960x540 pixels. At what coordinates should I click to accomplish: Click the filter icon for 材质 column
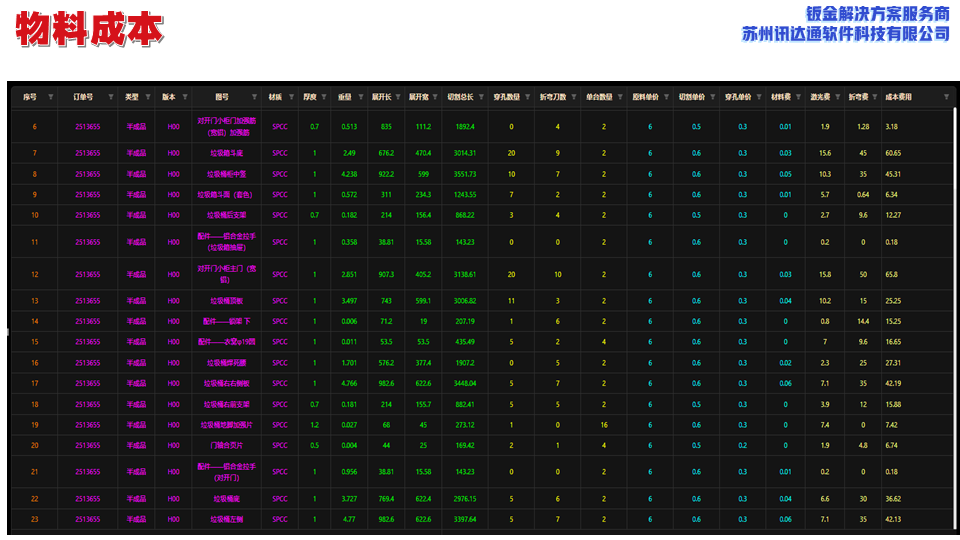291,97
